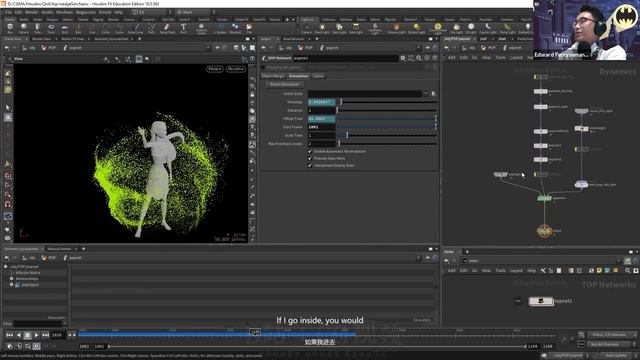This screenshot has height=360, width=640.
Task: Click the timeline current frame marker
Action: (x=255, y=332)
